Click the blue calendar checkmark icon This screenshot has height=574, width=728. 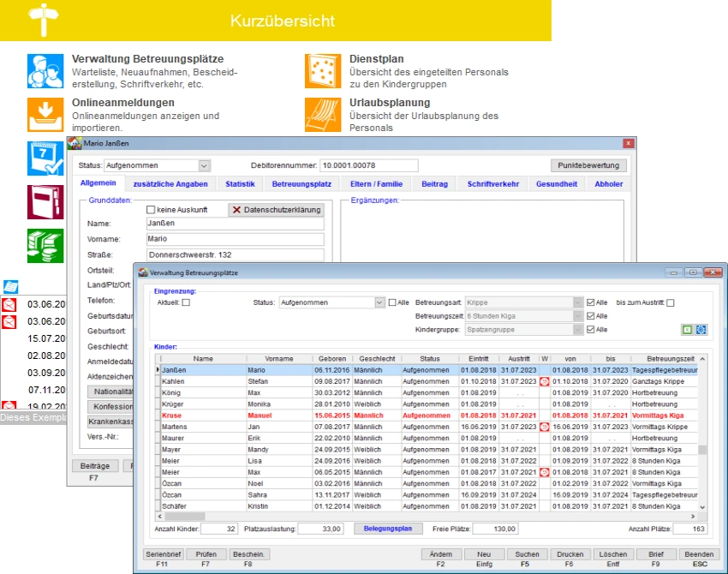(x=45, y=158)
